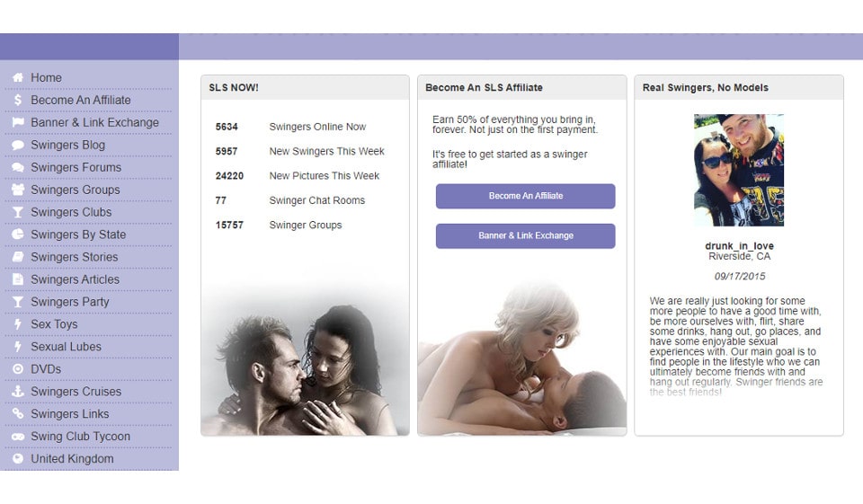Click the pie chart icon for By State

pos(18,235)
